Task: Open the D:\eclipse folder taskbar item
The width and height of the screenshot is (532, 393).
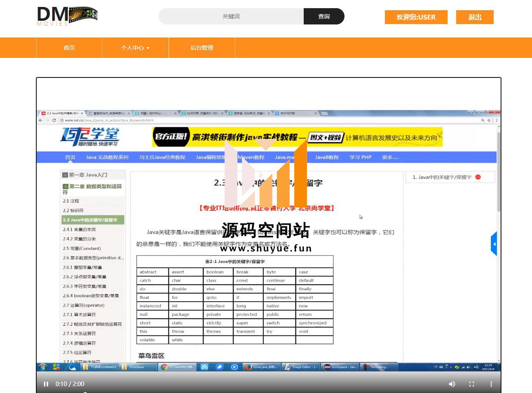Action: (138, 367)
